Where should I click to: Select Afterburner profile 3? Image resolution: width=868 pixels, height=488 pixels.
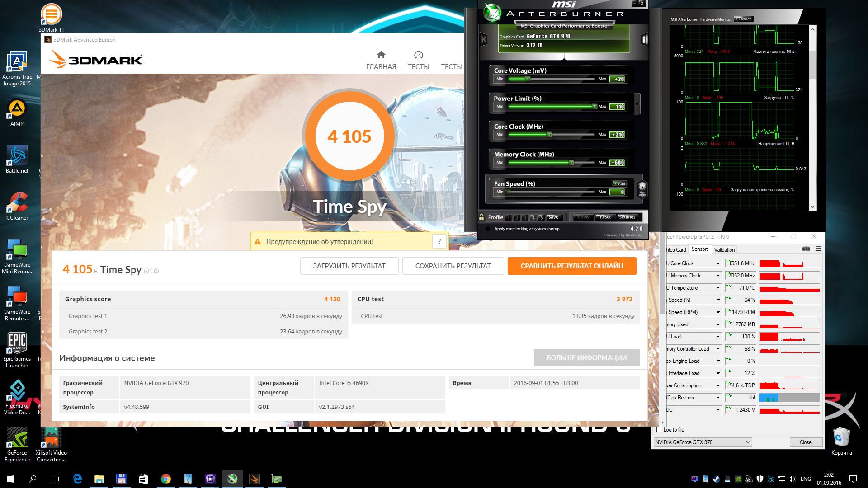525,217
